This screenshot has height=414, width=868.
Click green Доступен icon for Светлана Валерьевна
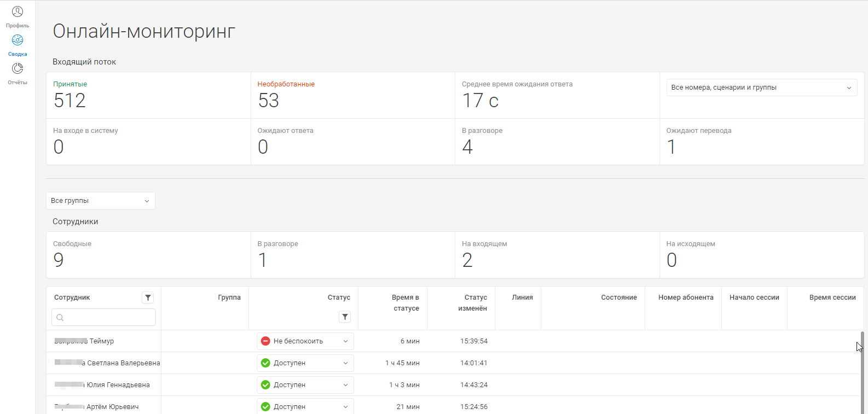(x=265, y=363)
